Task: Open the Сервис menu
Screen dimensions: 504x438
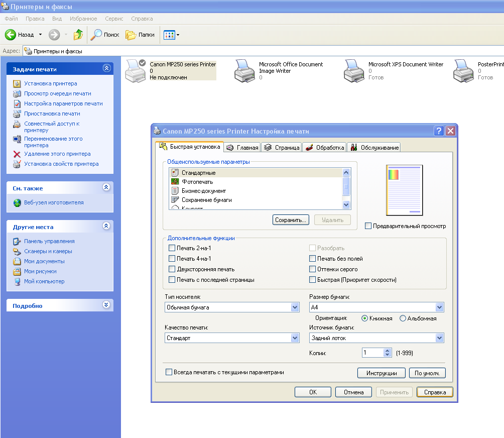Action: click(114, 19)
